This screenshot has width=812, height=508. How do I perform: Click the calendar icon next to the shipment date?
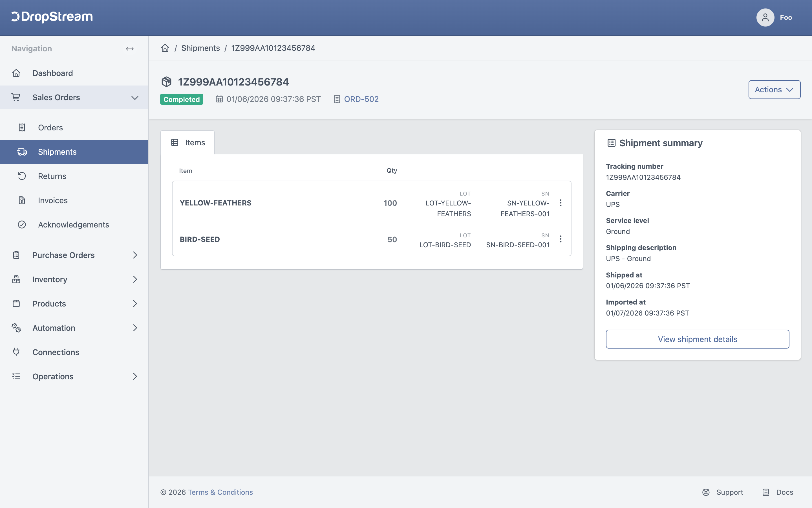click(x=219, y=99)
